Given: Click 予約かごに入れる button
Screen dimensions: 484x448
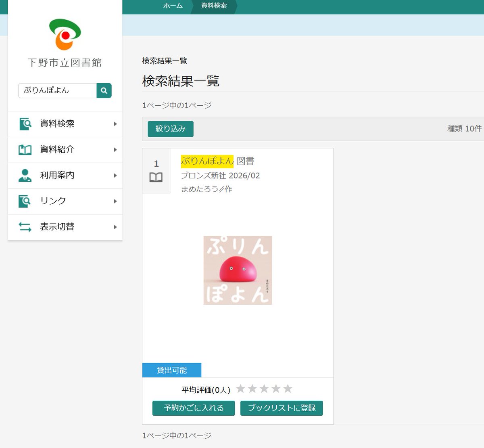Looking at the screenshot, I should (194, 408).
